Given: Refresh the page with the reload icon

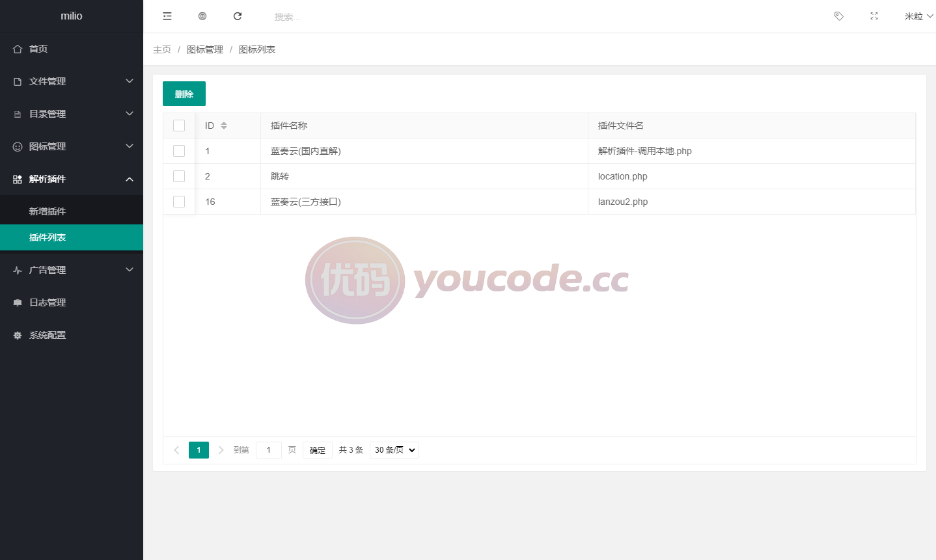Looking at the screenshot, I should (238, 16).
